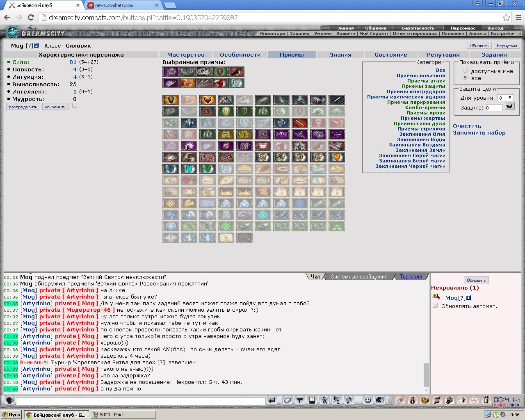
Task: Open the 5420 - Paint taskbar item
Action: (123, 415)
